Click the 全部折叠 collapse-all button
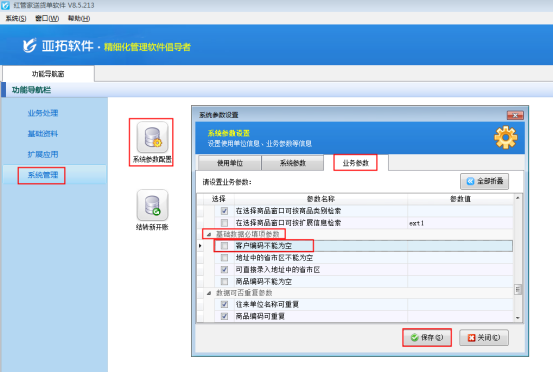 click(x=484, y=181)
